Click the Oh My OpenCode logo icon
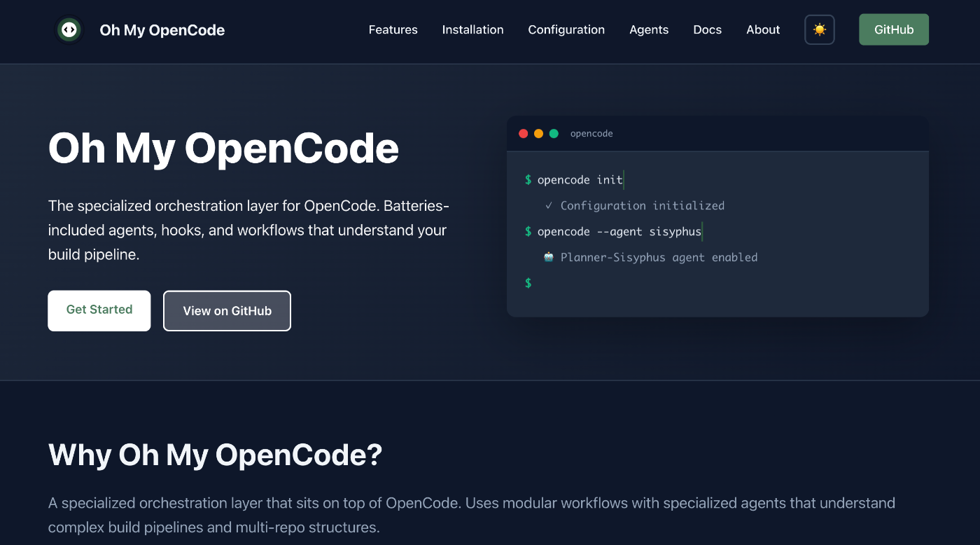The height and width of the screenshot is (545, 980). (x=69, y=30)
